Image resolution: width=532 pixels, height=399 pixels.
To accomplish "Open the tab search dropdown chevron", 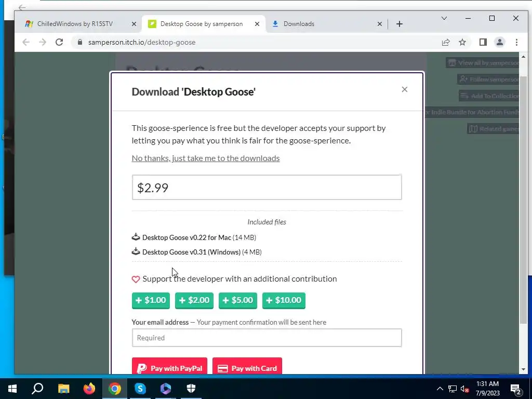I will 444,18.
